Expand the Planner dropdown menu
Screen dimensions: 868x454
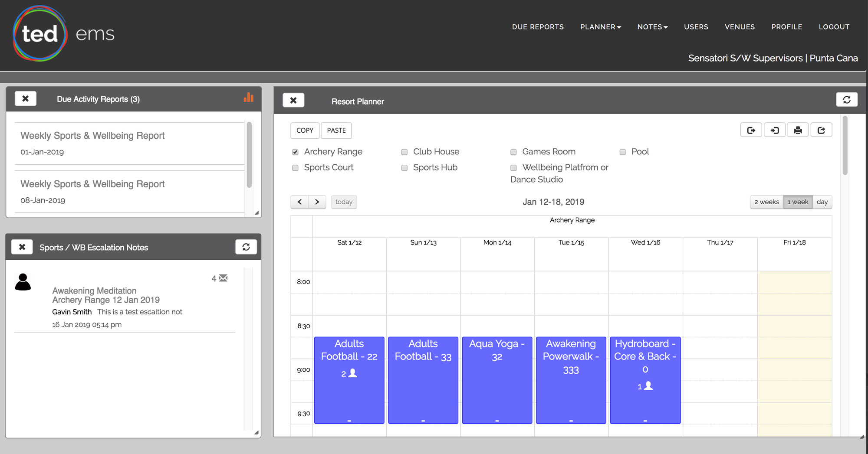600,27
